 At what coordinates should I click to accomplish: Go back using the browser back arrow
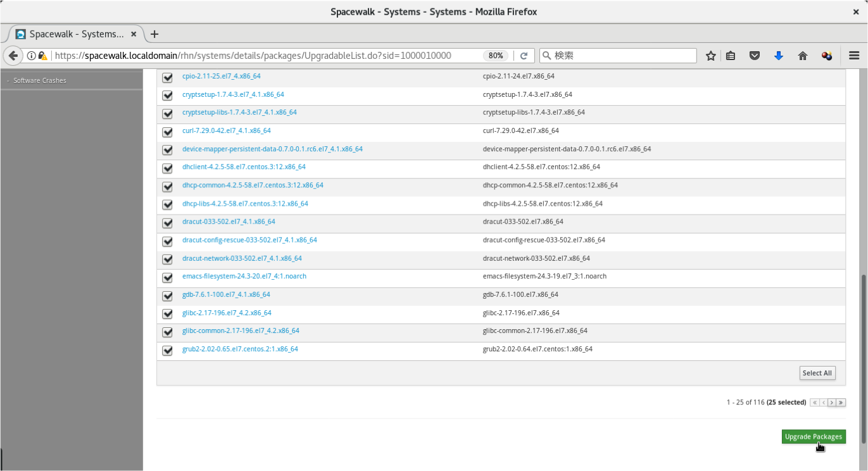coord(13,56)
